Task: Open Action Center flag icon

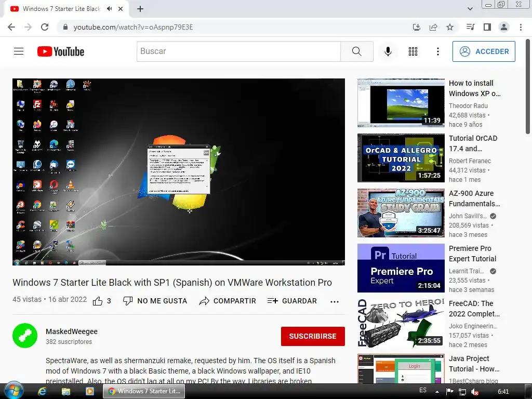Action: pyautogui.click(x=450, y=392)
